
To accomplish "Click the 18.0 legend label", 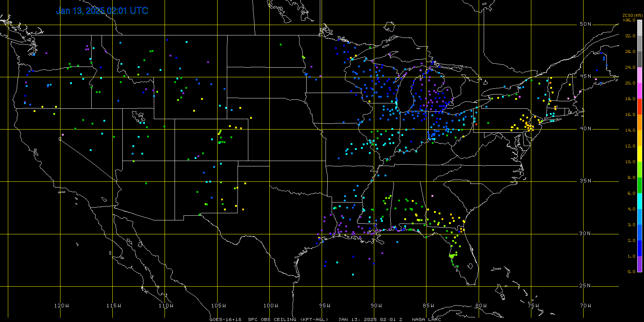I will click(630, 99).
